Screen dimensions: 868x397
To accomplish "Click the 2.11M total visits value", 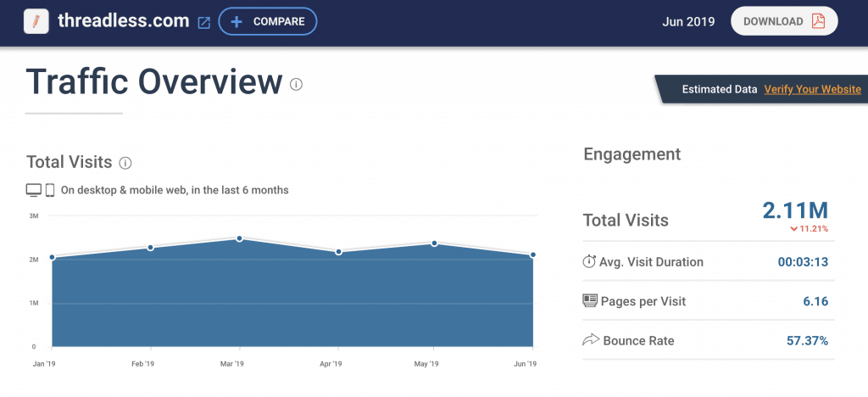I will [793, 210].
